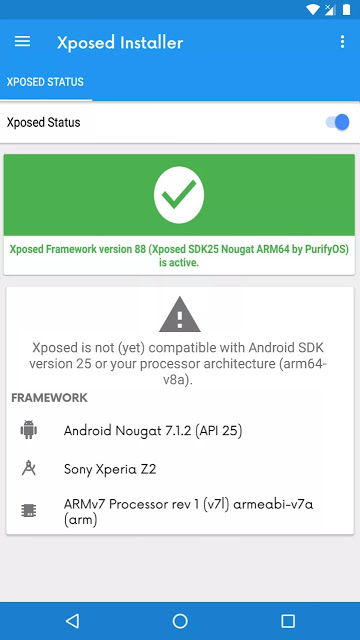Tap the Android back navigation button
Image resolution: width=360 pixels, height=640 pixels.
pos(72,621)
